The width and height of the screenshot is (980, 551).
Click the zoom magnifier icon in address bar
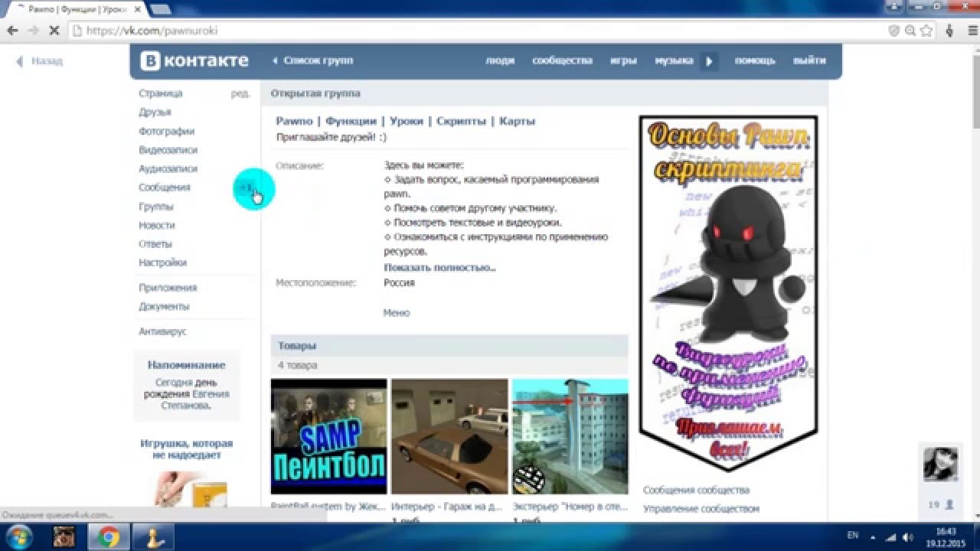click(x=910, y=31)
